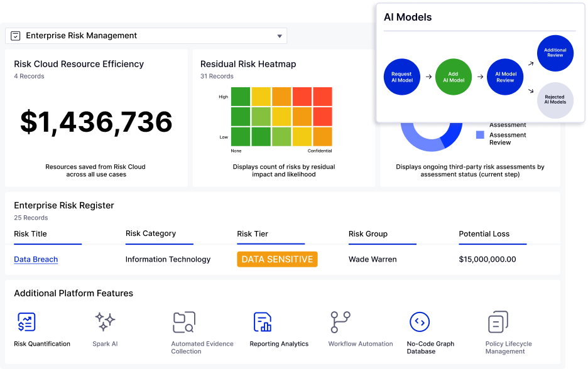Open the Spark AI feature
The width and height of the screenshot is (588, 369).
(x=105, y=322)
